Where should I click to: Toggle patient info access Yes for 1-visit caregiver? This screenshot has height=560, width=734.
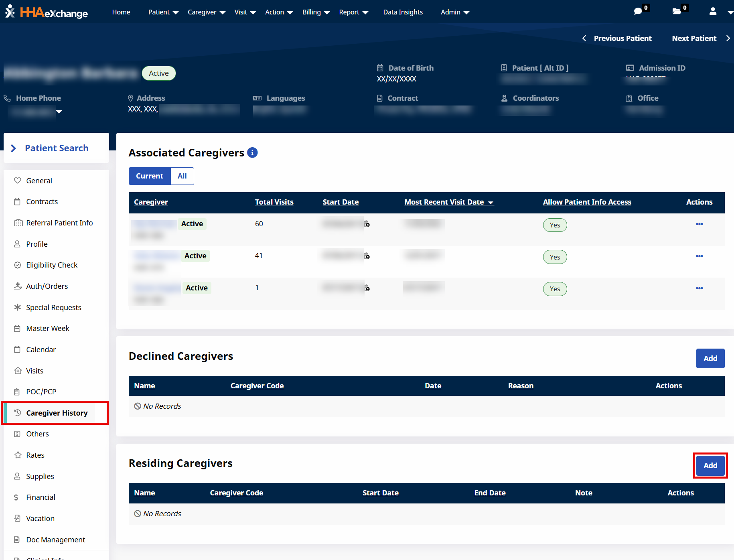coord(555,289)
